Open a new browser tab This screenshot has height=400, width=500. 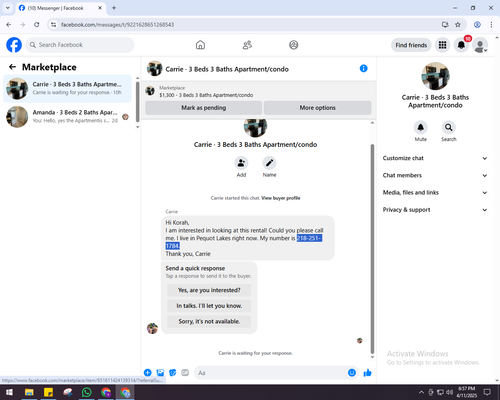pos(114,8)
